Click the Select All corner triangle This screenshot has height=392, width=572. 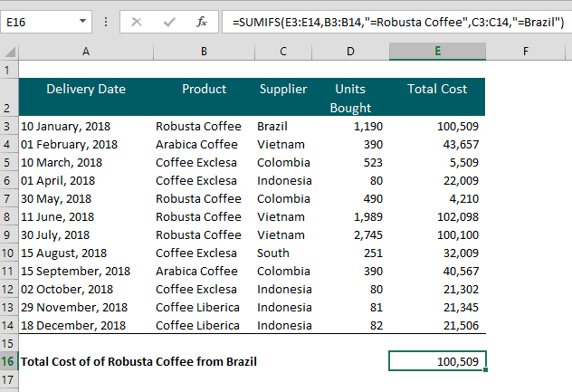(9, 52)
